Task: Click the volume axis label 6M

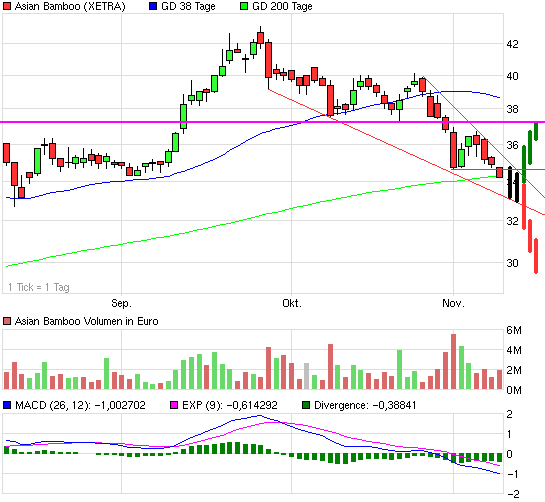Action: point(514,330)
